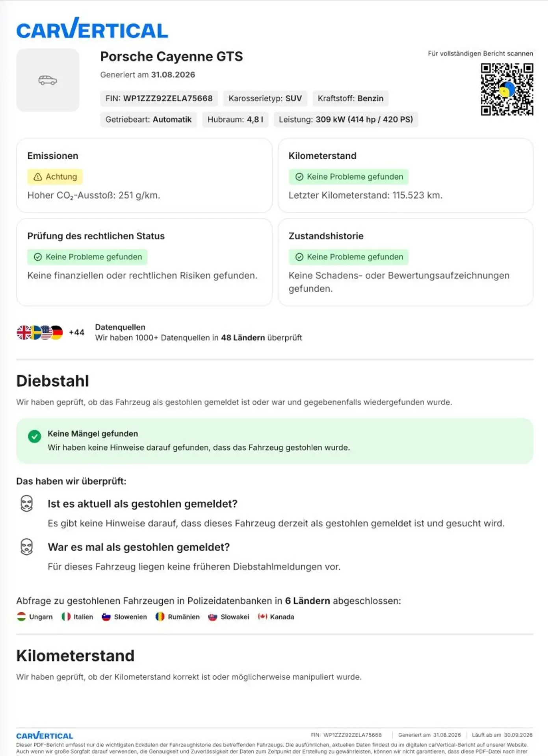The width and height of the screenshot is (548, 756).
Task: Click the Achtung warning triangle icon
Action: [38, 177]
